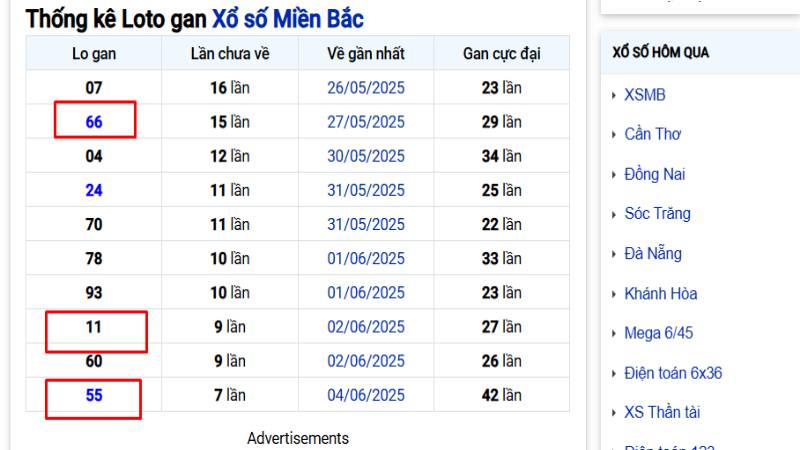Screen dimensions: 800x450
Task: Select the Về gần nhất column header
Action: [x=366, y=54]
